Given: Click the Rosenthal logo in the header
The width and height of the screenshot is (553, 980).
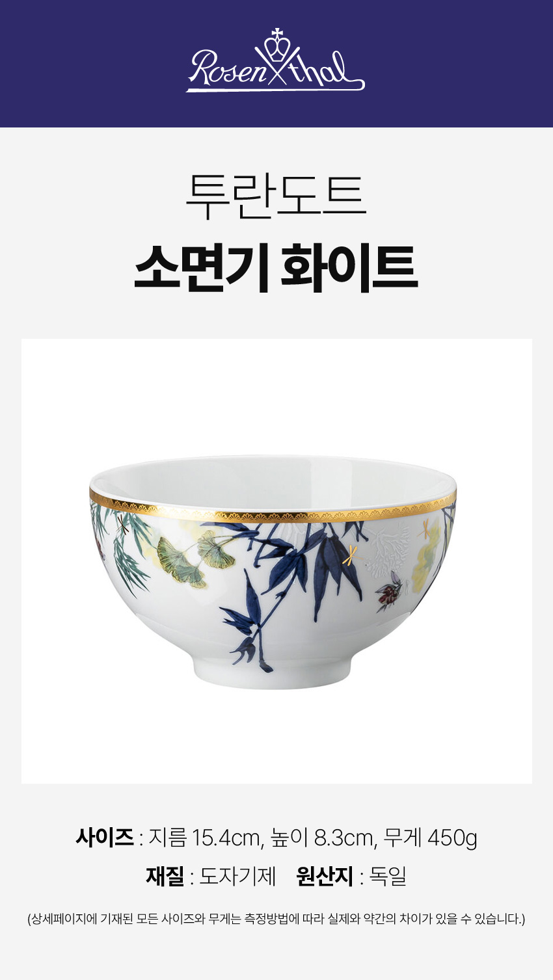Looking at the screenshot, I should point(276,60).
